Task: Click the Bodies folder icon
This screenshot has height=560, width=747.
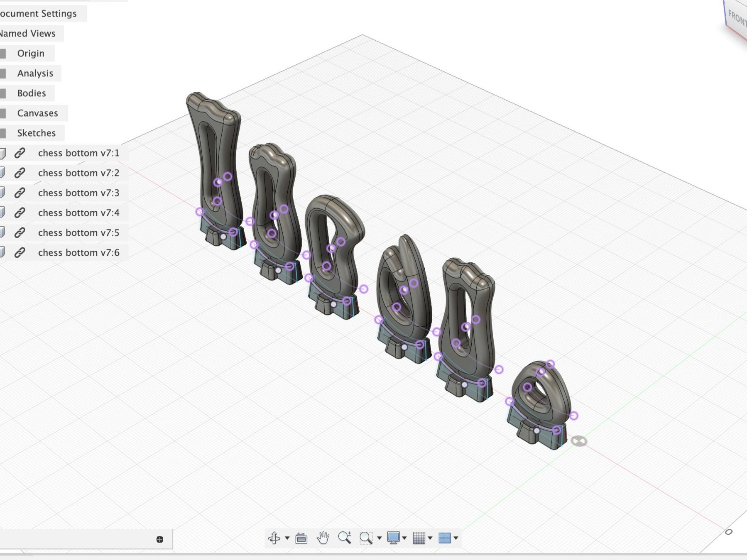Action: point(3,93)
